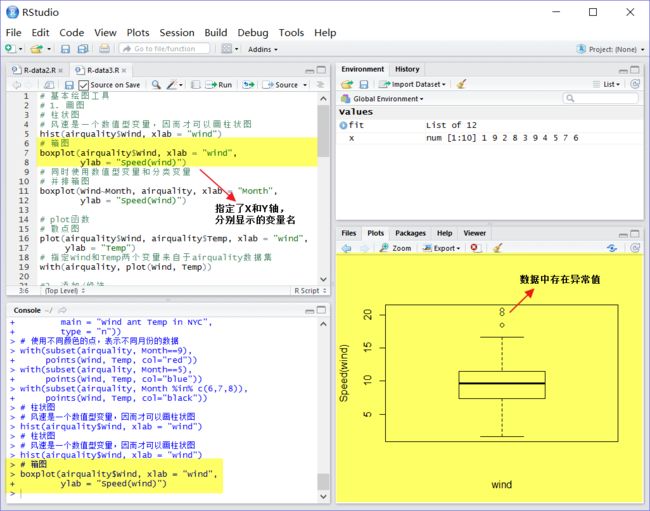Open the Debug menu
The height and width of the screenshot is (511, 650).
point(252,32)
